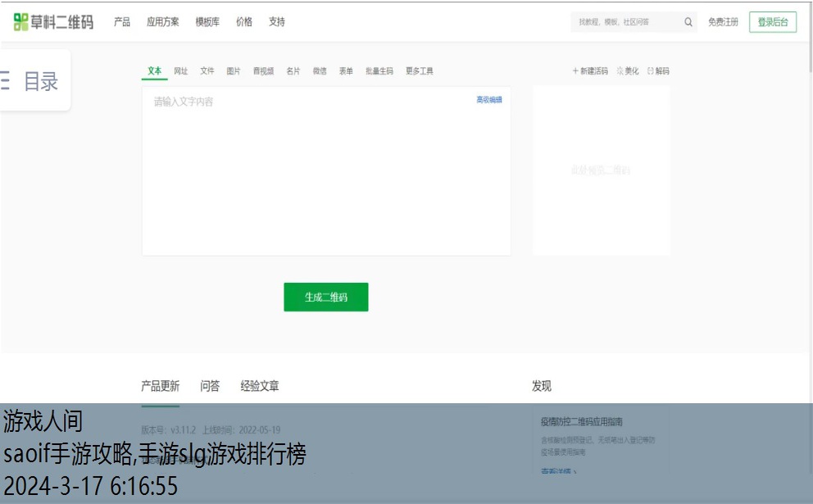Image resolution: width=813 pixels, height=504 pixels.
Task: Switch to the 音视频 tab
Action: click(x=263, y=71)
